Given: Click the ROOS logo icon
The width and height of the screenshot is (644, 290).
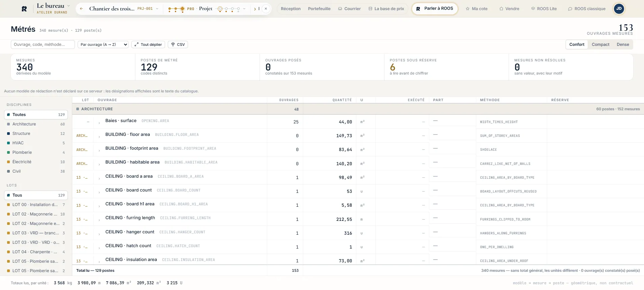Looking at the screenshot, I should 24,9.
